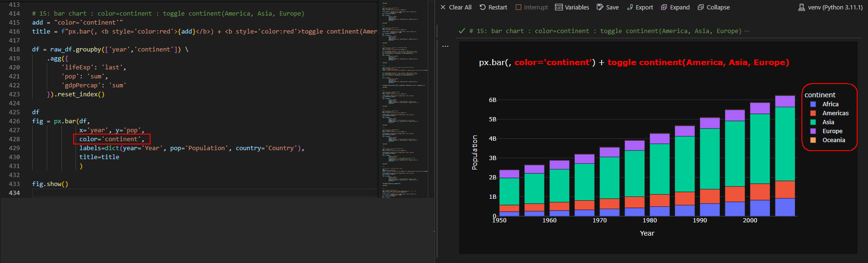Place cursor on the 'title=title' line
Screen dimensions: 868x263
[99, 157]
